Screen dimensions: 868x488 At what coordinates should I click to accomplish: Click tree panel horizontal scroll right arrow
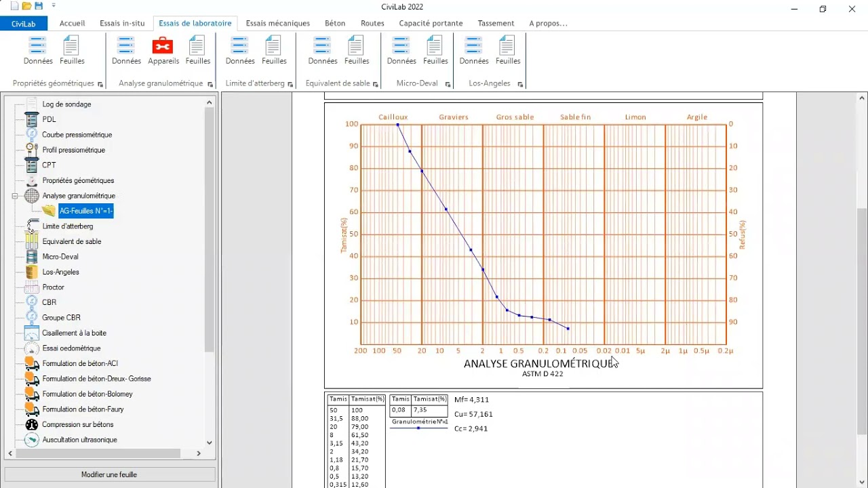(199, 453)
